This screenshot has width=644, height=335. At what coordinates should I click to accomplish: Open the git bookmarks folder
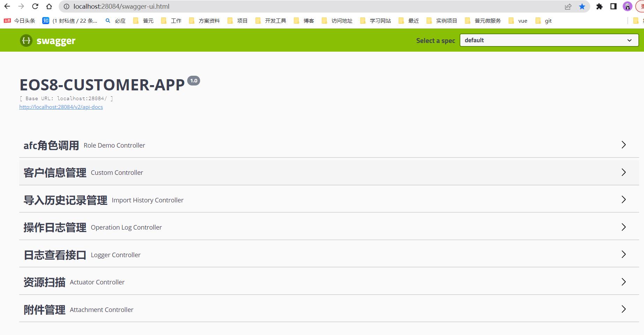(544, 21)
